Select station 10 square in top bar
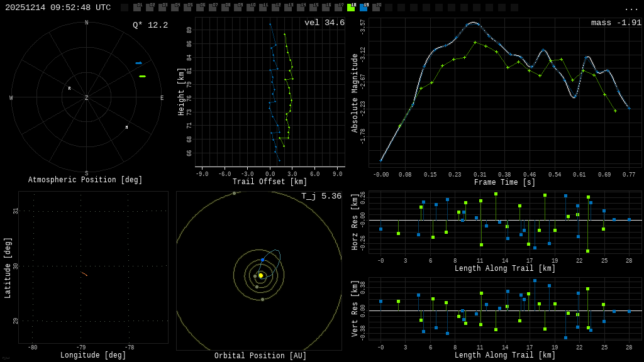 tap(250, 8)
